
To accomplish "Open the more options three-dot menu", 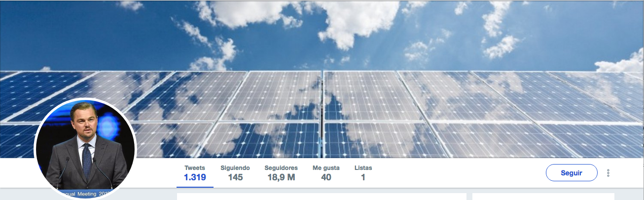I will 608,173.
